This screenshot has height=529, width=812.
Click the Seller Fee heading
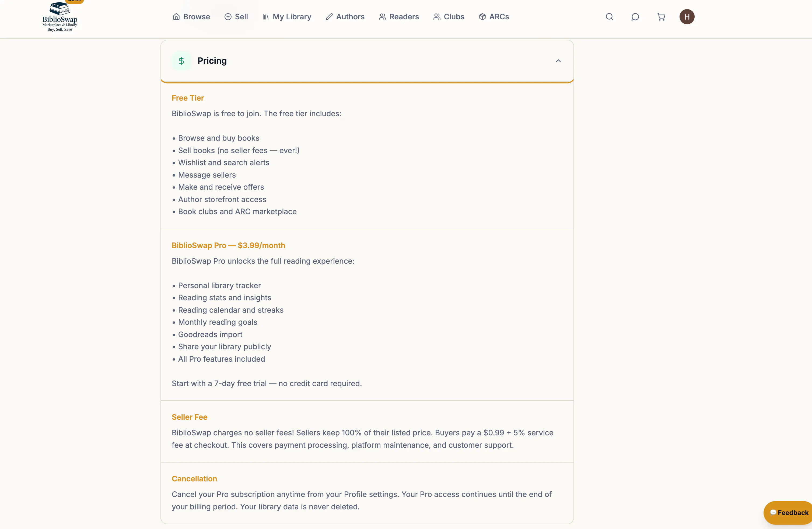[x=189, y=417]
